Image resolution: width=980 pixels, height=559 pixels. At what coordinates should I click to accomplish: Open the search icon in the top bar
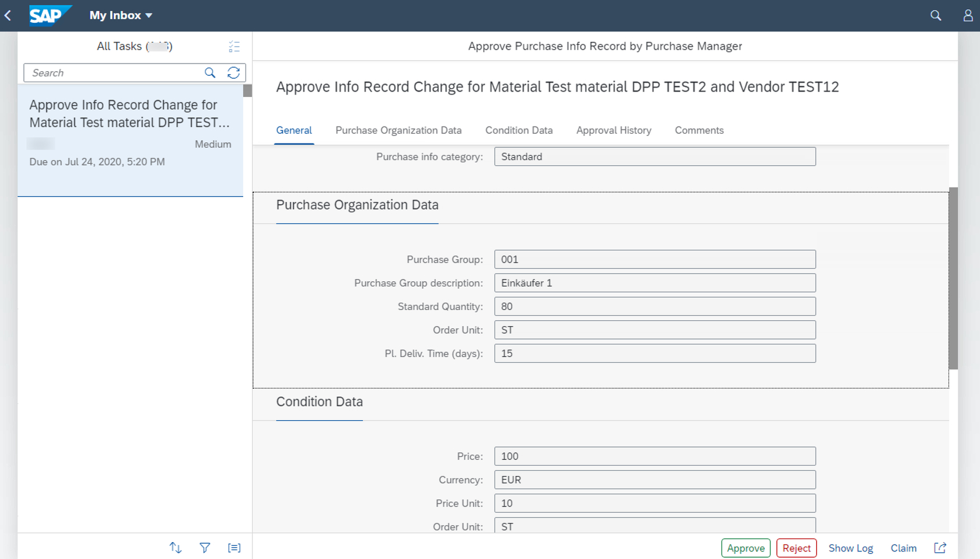click(936, 16)
